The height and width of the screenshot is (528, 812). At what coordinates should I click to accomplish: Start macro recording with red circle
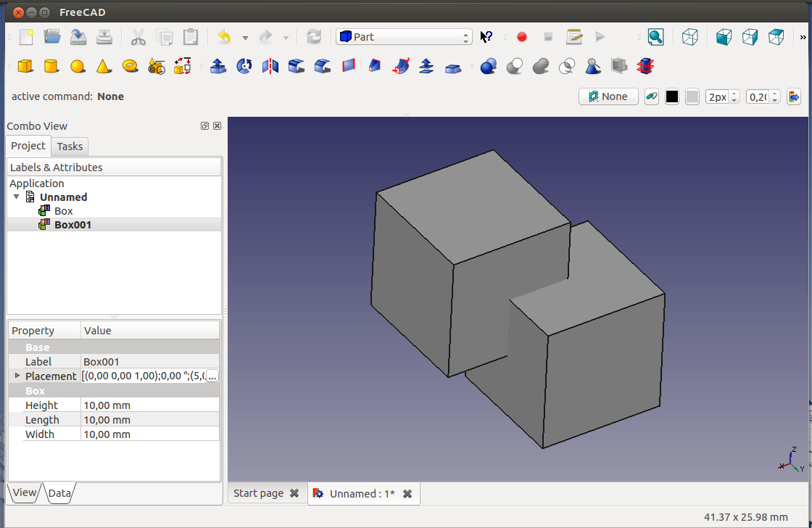point(521,37)
